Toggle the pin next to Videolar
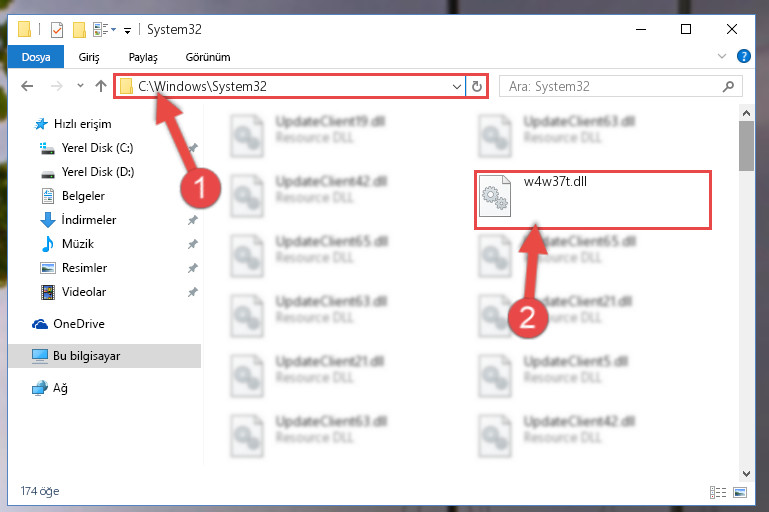The height and width of the screenshot is (512, 769). 193,292
